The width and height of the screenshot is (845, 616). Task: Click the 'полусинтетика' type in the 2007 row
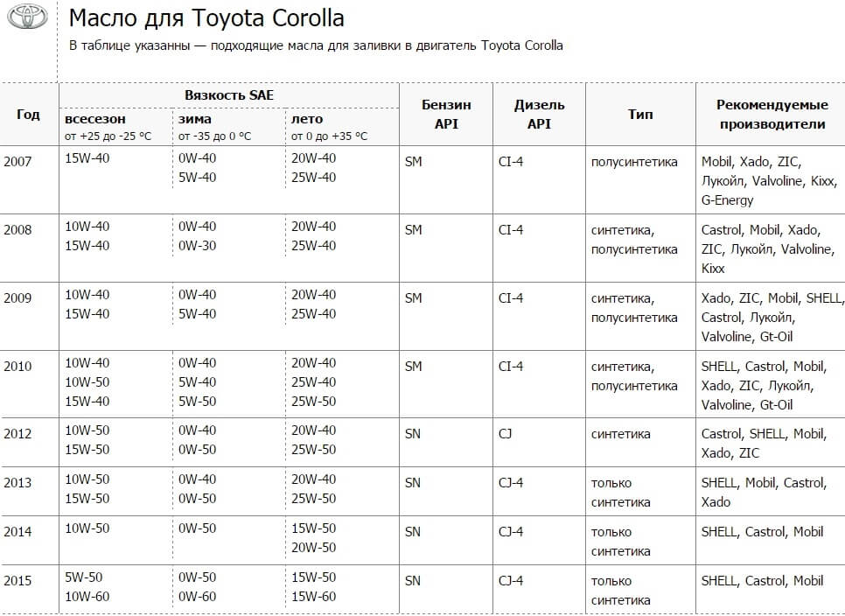(634, 162)
